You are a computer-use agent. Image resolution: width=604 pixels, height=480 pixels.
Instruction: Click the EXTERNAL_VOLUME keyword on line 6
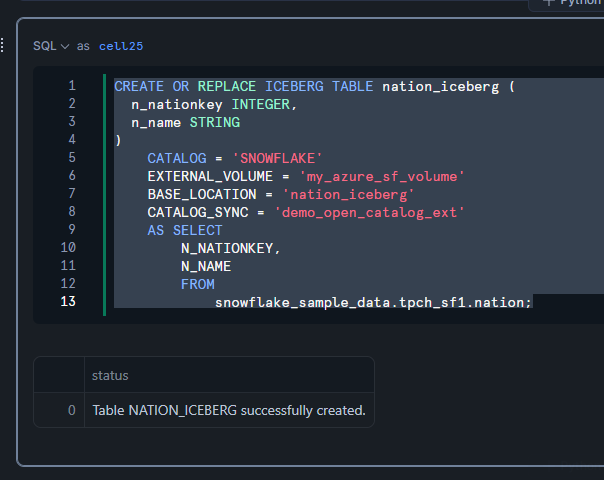click(x=210, y=176)
